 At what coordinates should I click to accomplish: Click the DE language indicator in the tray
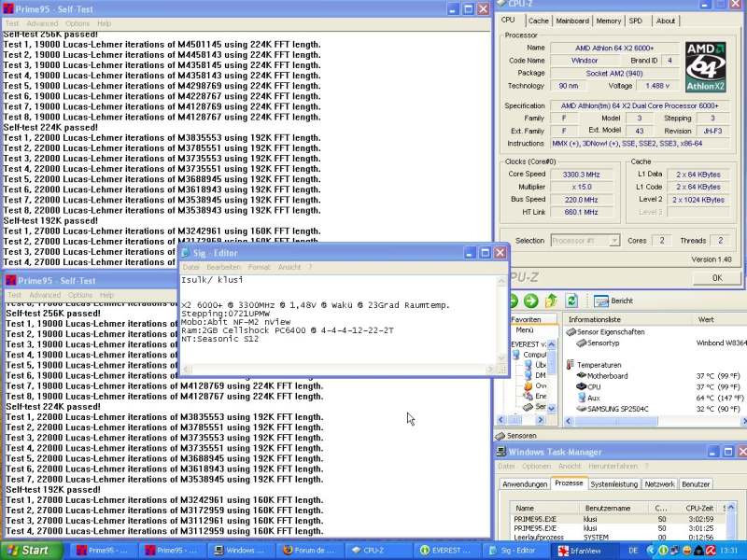(x=633, y=551)
